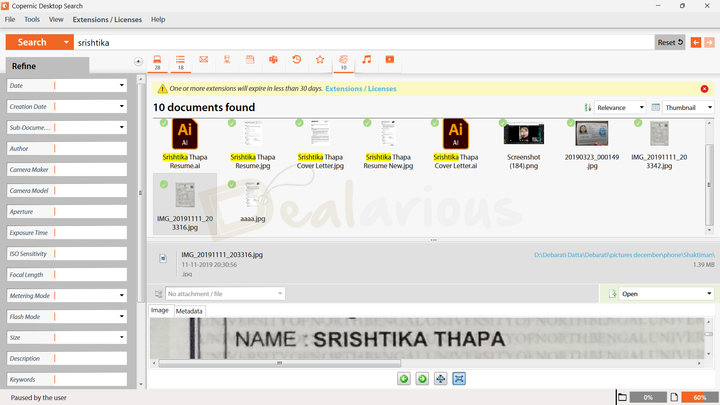Open the Files list category with 18 results
Image resolution: width=720 pixels, height=405 pixels.
(180, 62)
